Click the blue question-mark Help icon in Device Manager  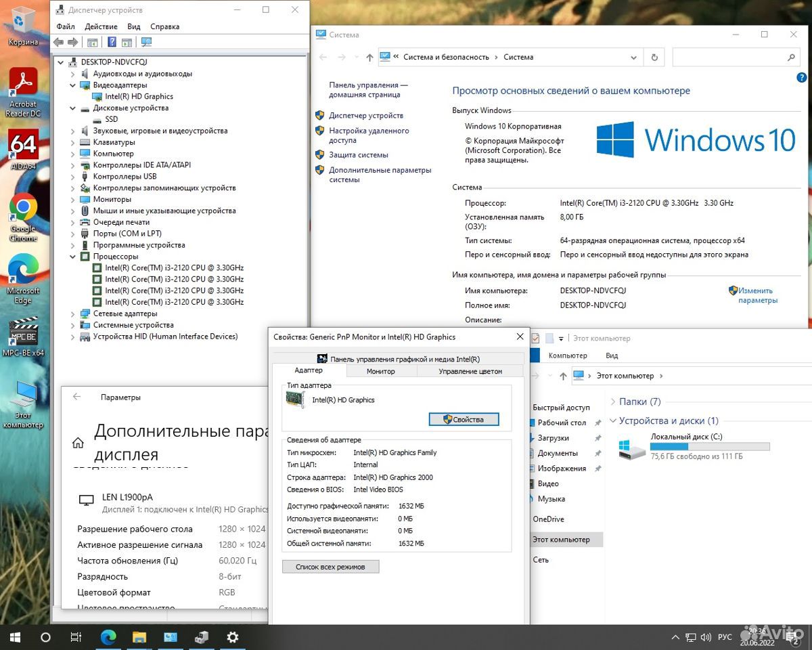coord(112,42)
